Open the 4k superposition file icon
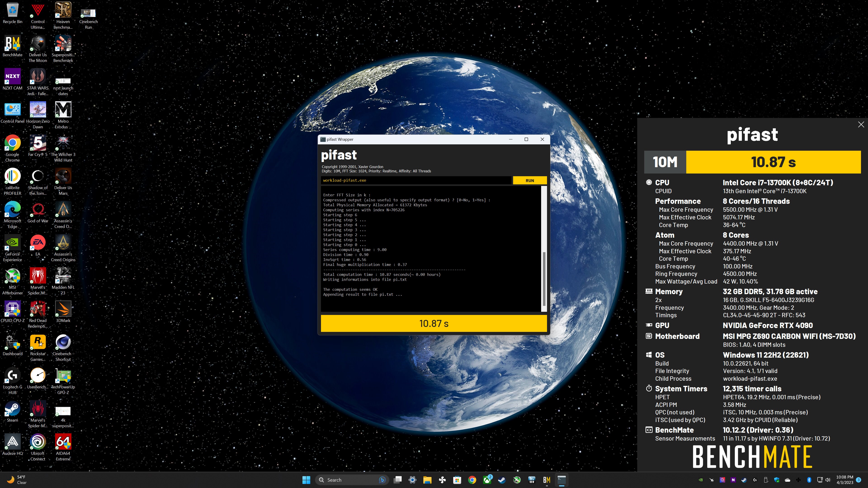 coord(63,417)
